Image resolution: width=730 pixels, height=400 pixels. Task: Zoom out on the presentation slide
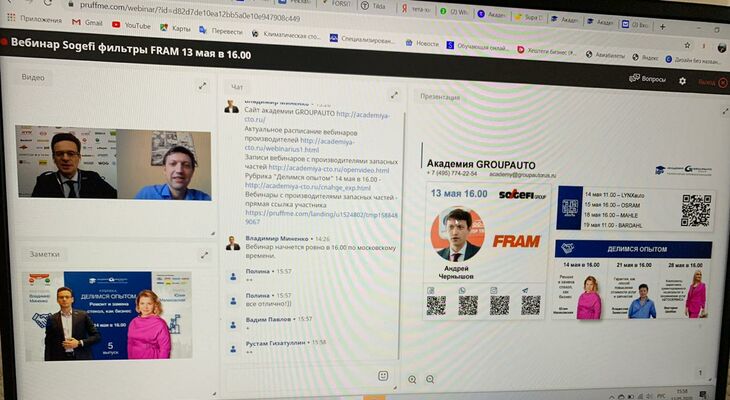(430, 380)
